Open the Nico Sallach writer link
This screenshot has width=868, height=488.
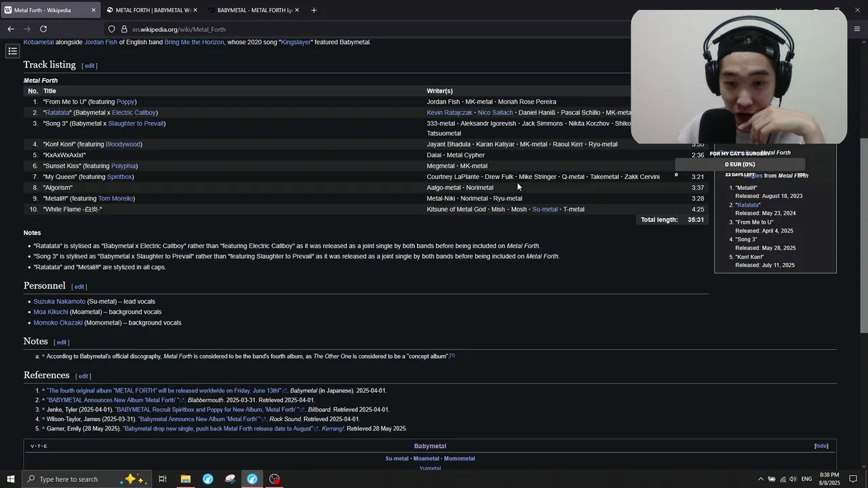[495, 113]
